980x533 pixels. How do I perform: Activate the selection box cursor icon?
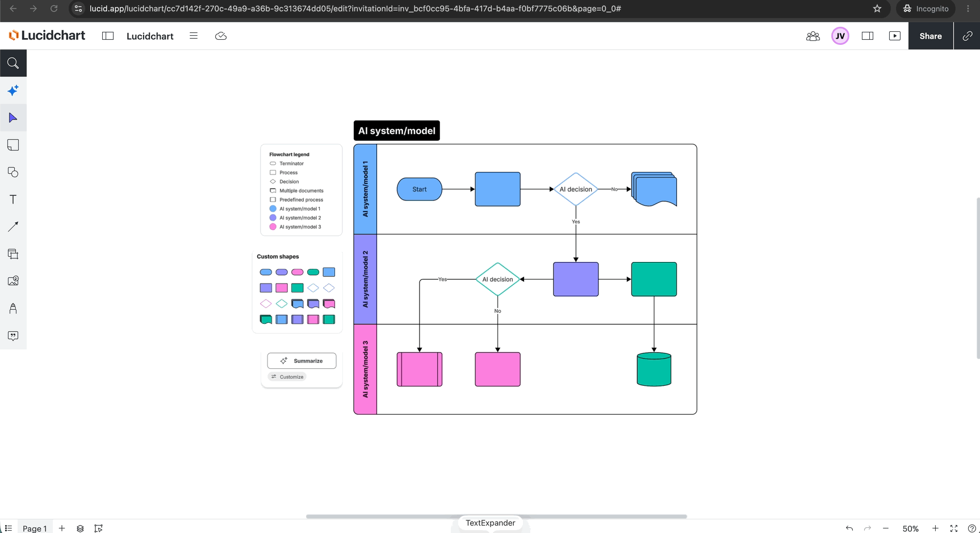(x=98, y=528)
